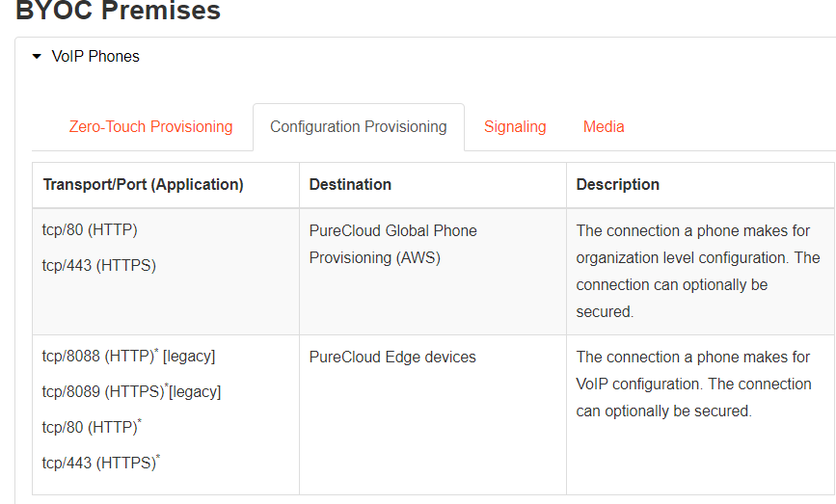Screen dimensions: 836x504
Task: Click the tcp/8089 (HTTPS) legacy entry
Action: (131, 391)
